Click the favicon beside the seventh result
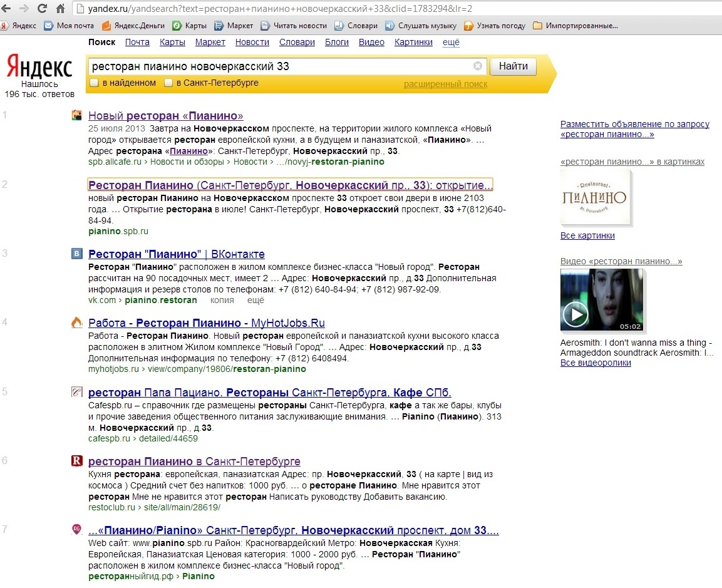This screenshot has height=588, width=722. click(x=77, y=530)
